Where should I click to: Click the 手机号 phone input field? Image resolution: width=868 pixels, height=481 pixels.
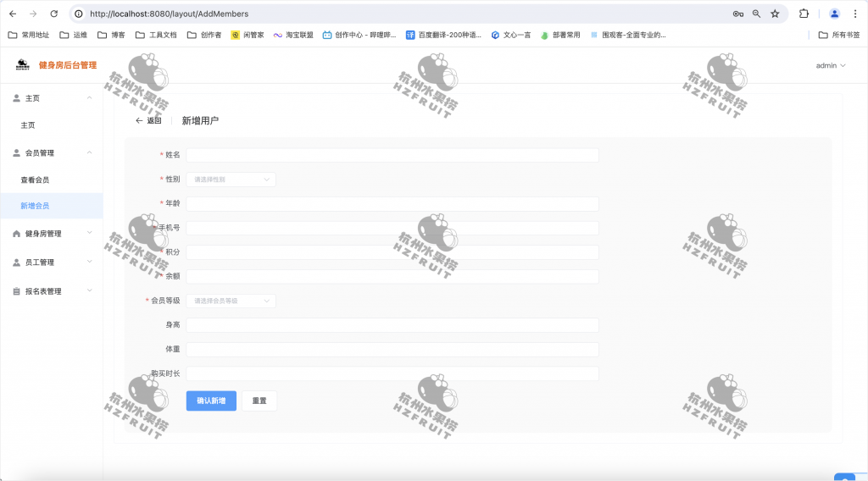[392, 229]
